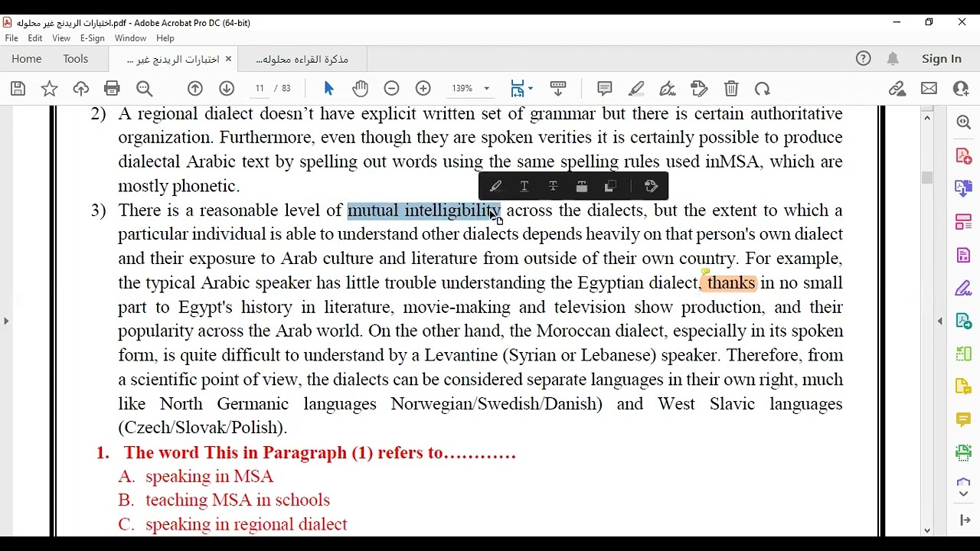Underline selected text from the floating toolbar

pos(524,186)
